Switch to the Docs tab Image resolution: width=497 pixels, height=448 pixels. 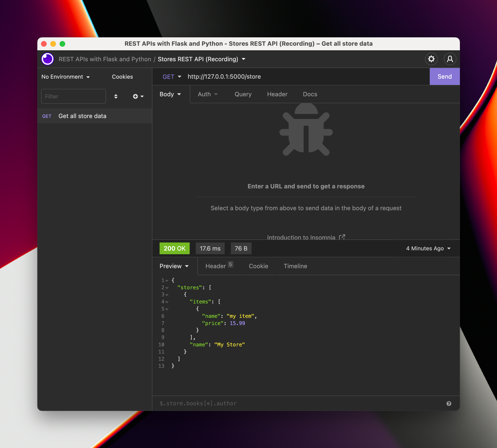click(310, 94)
